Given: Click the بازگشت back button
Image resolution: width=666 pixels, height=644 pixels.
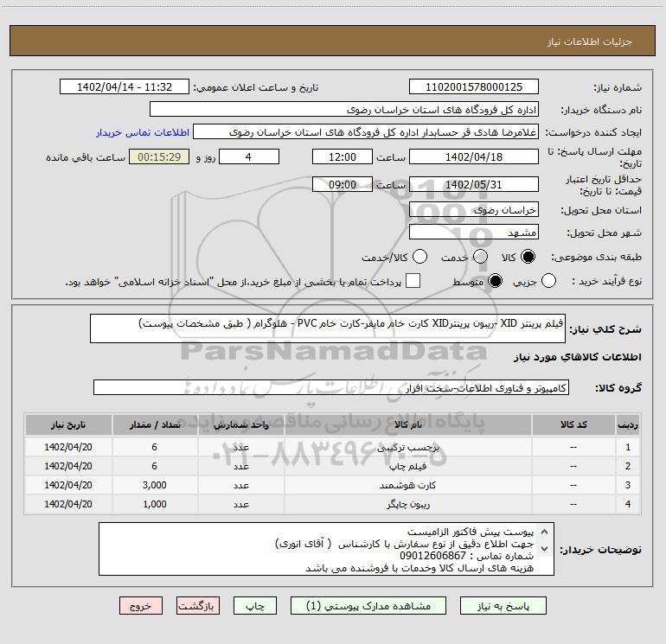Looking at the screenshot, I should tap(198, 606).
